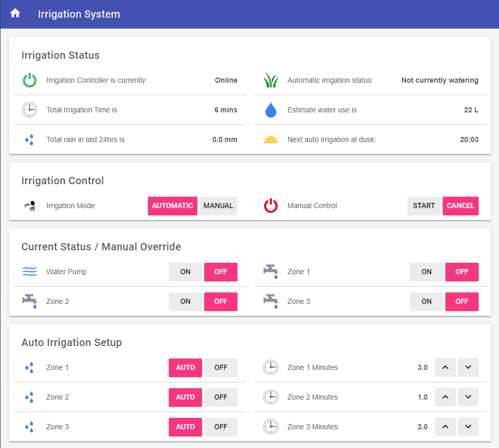Turn the Water Pump ON
The image size is (499, 448).
[185, 272]
